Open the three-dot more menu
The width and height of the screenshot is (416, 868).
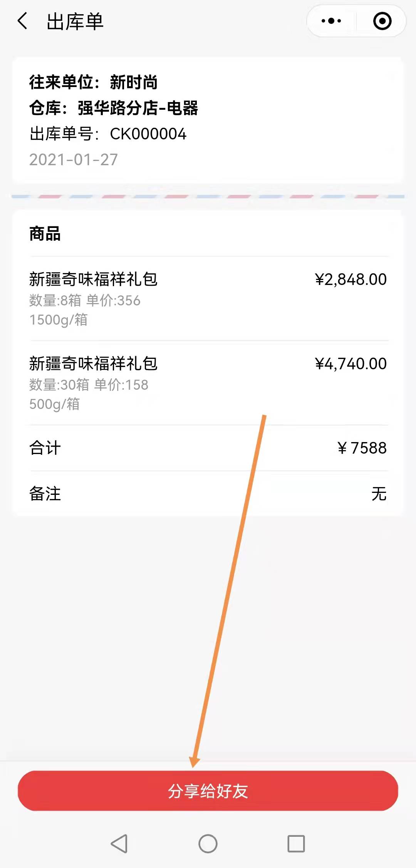click(x=331, y=21)
